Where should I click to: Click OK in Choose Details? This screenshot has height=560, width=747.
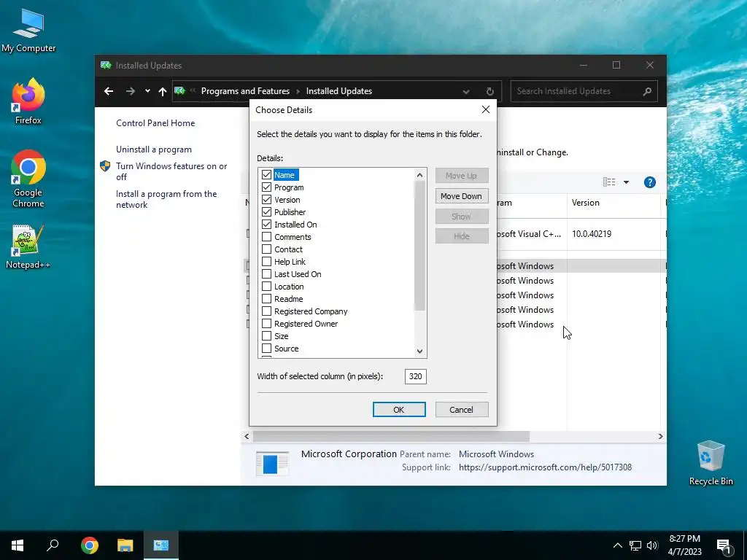pyautogui.click(x=399, y=410)
